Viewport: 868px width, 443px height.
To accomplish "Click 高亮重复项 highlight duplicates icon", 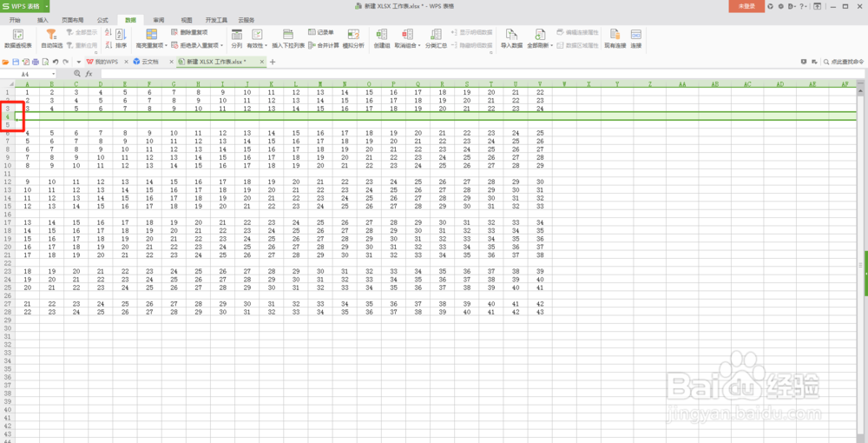I will click(150, 35).
